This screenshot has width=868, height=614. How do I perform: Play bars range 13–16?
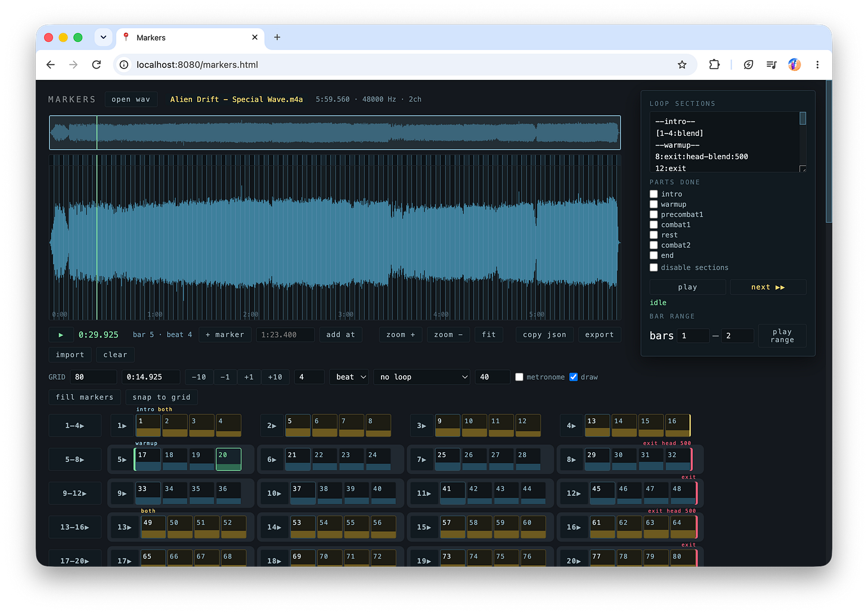point(75,528)
